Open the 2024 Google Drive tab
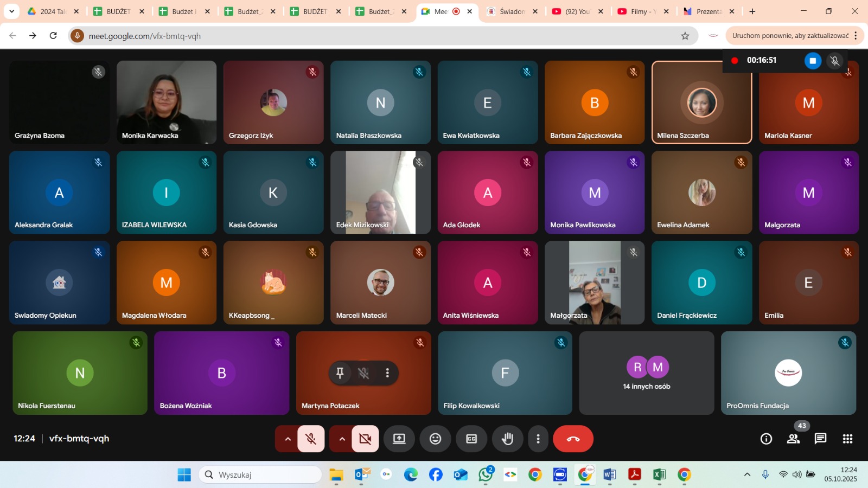Viewport: 868px width, 488px height. [x=48, y=11]
